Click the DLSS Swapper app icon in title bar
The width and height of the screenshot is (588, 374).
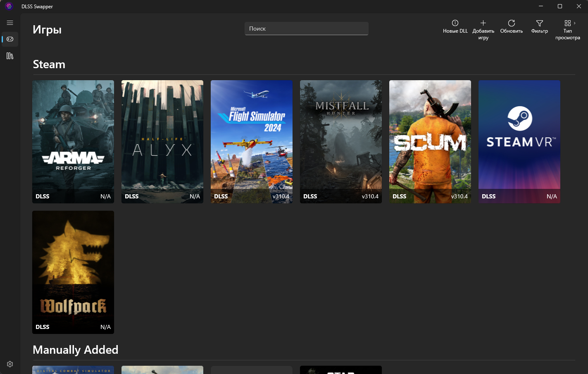tap(9, 7)
